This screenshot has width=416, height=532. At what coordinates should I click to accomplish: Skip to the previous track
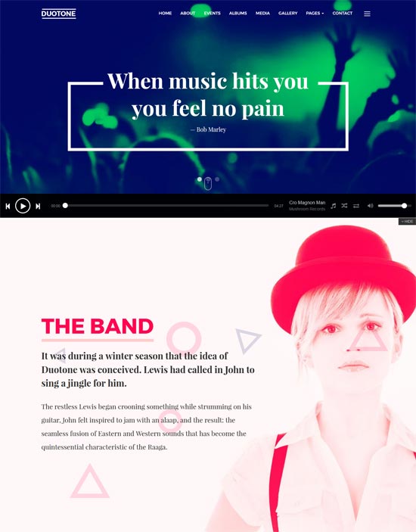click(8, 206)
